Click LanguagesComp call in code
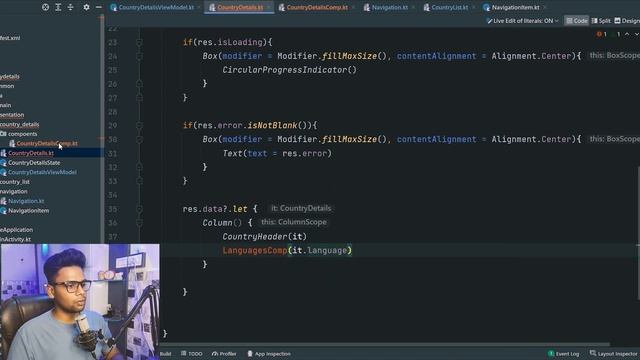This screenshot has height=360, width=640. pos(255,250)
